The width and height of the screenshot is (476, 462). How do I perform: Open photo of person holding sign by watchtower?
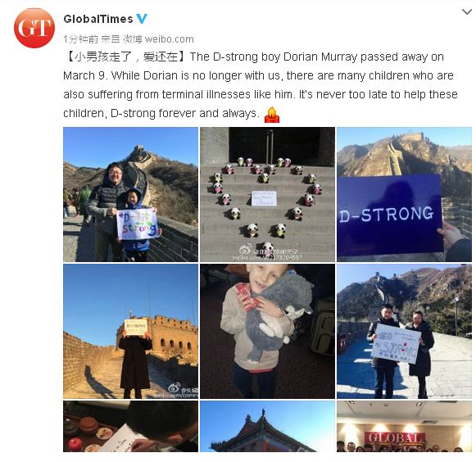[130, 331]
